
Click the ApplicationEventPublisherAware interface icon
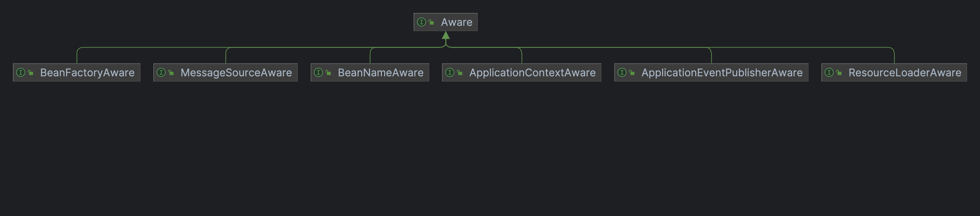pyautogui.click(x=622, y=72)
